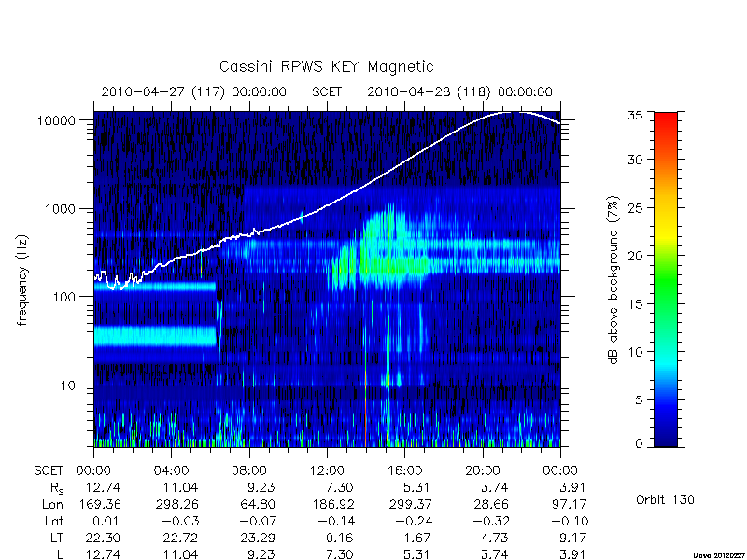747x560 pixels.
Task: Click the colorbar tick value 35
Action: (x=635, y=116)
